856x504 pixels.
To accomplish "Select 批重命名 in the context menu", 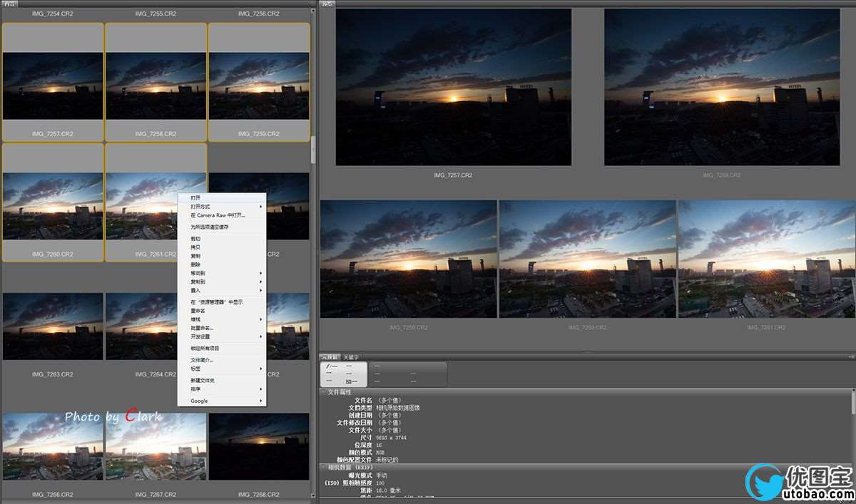I will coord(202,328).
